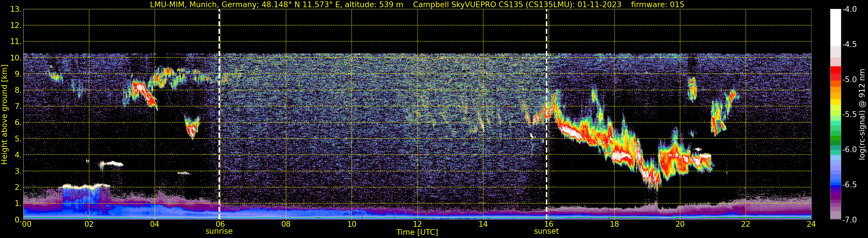Click the x-axis tick label '18'

(614, 224)
